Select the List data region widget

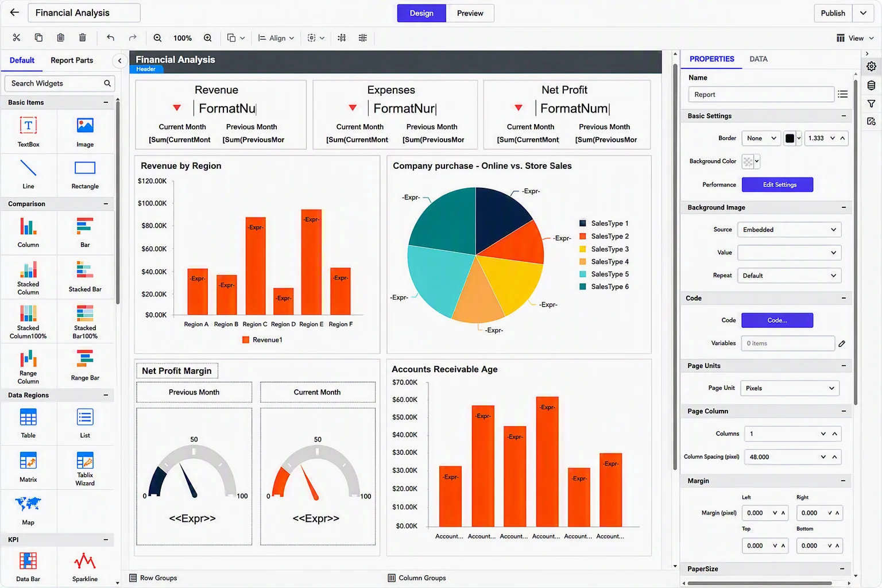85,423
